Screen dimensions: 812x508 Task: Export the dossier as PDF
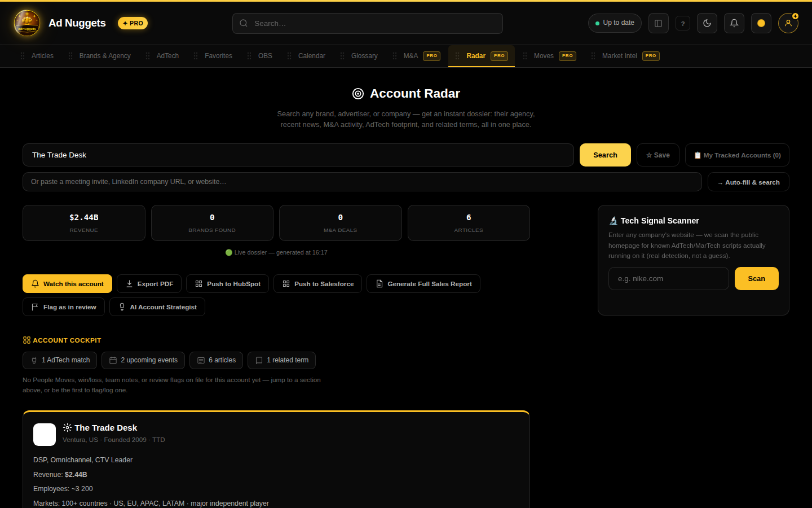(149, 284)
